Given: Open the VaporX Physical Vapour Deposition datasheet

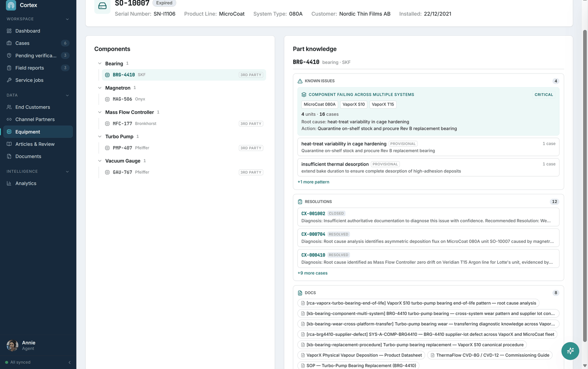Looking at the screenshot, I should coord(361,355).
